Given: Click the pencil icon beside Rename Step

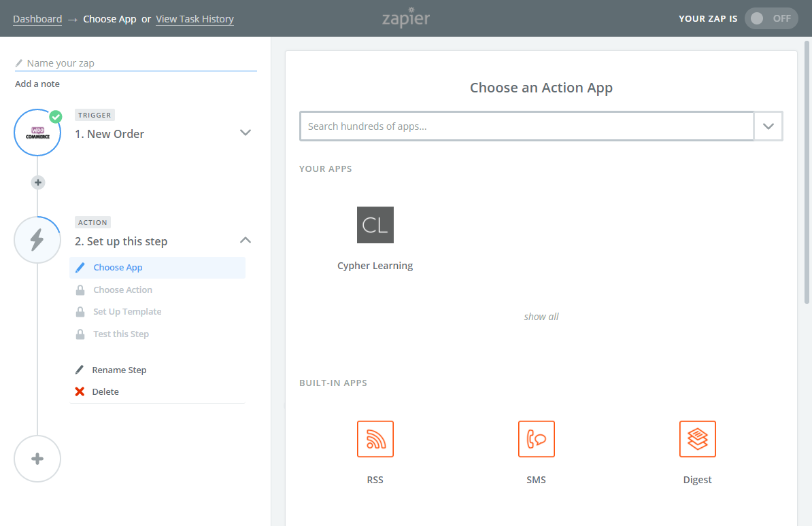Looking at the screenshot, I should (x=80, y=370).
